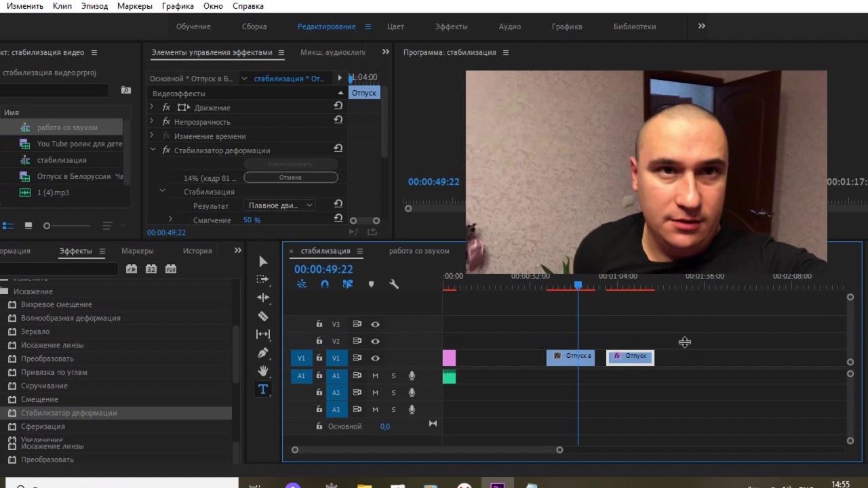Switch to the Аудио workspace
The image size is (868, 488).
tap(510, 26)
